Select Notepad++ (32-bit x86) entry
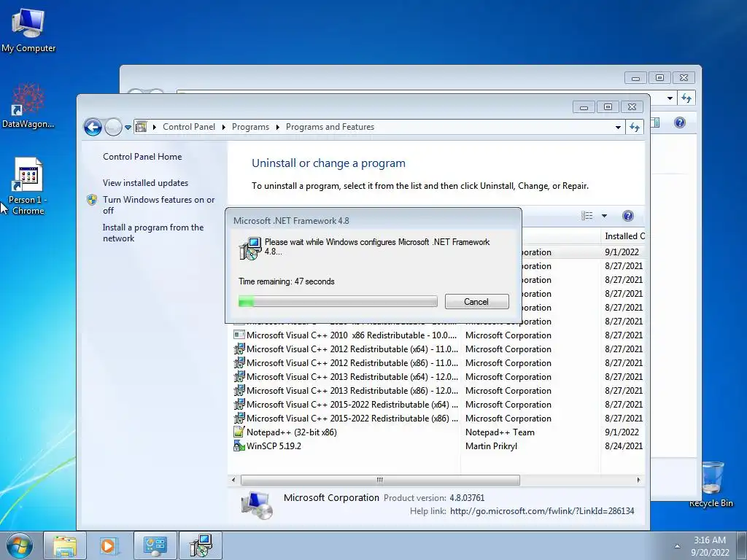Image resolution: width=747 pixels, height=560 pixels. pyautogui.click(x=437, y=432)
